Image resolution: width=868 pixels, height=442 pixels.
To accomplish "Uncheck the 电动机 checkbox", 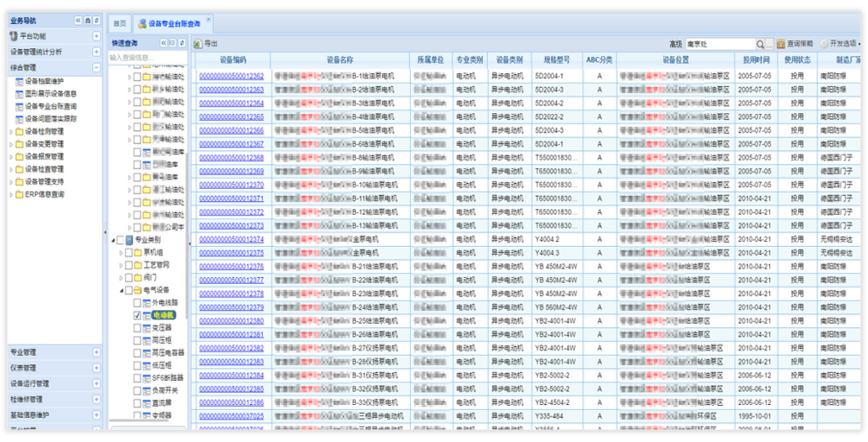I will coord(137,315).
